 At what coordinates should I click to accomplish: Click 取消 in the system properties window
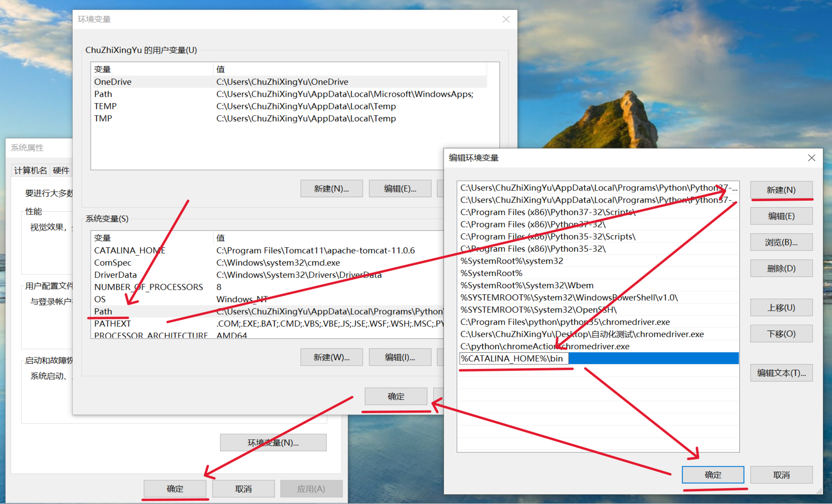(243, 488)
